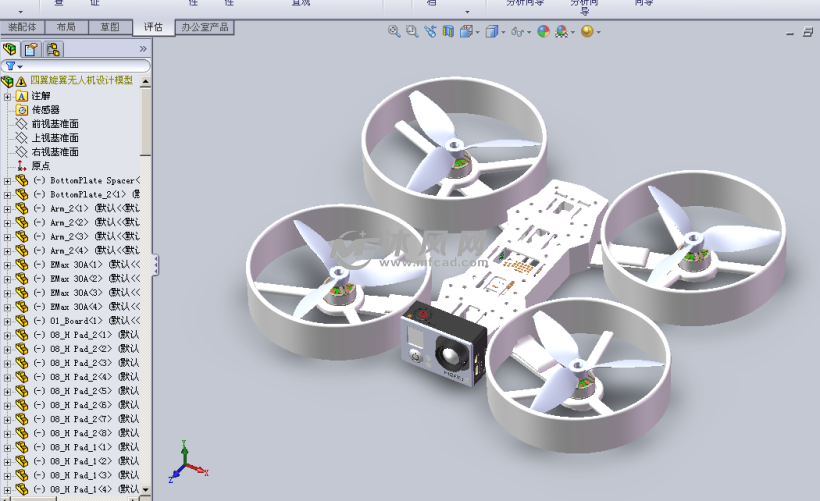This screenshot has height=501, width=820.
Task: Click the tree filter funnel icon
Action: coord(10,66)
